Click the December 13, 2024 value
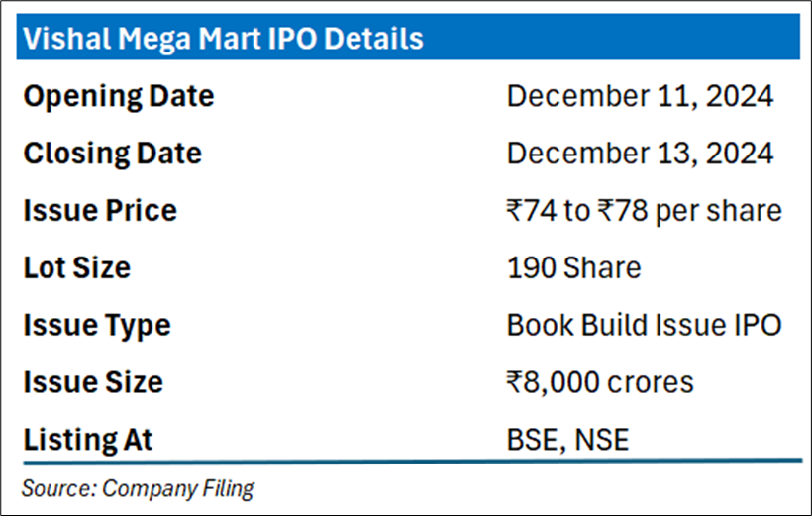812x516 pixels. pyautogui.click(x=640, y=154)
